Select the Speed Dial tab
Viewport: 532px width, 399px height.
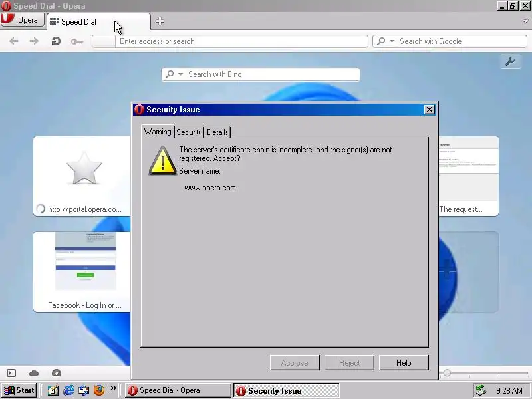(x=98, y=22)
